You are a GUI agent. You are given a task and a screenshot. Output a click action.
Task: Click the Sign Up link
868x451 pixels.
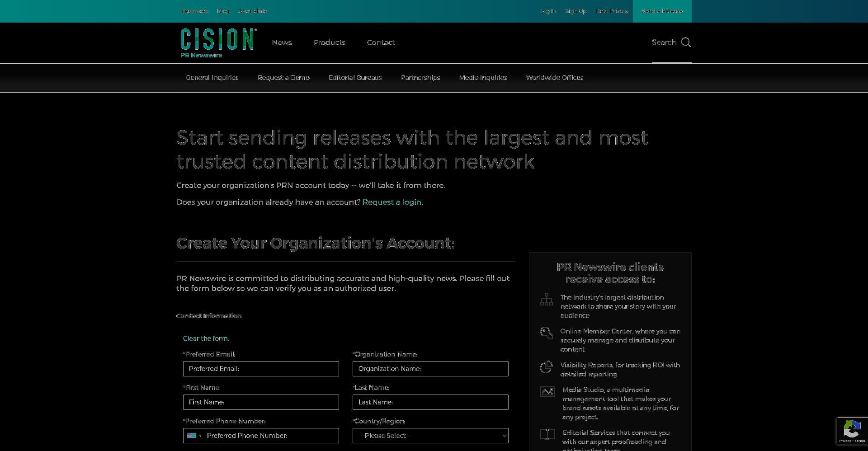[x=576, y=11]
